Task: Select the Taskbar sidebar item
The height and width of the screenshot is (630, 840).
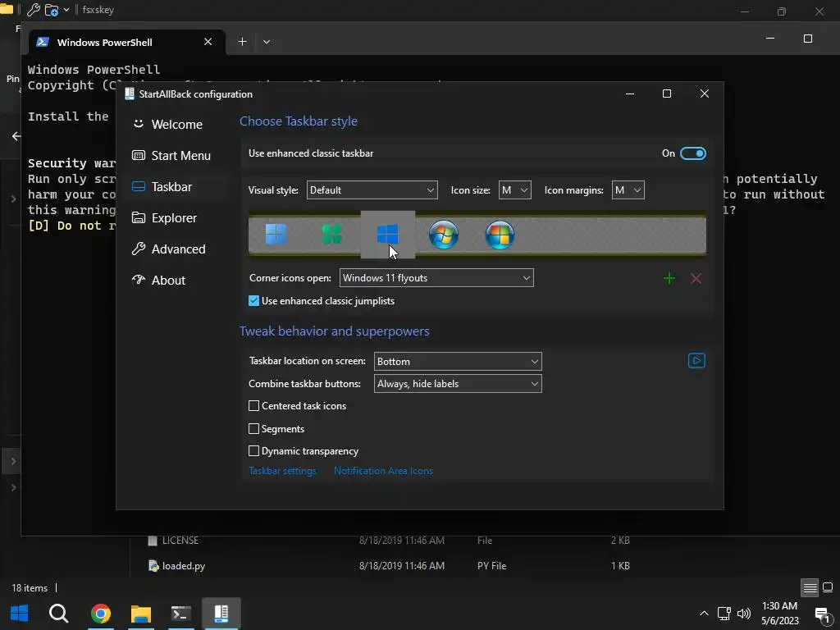Action: (177, 186)
